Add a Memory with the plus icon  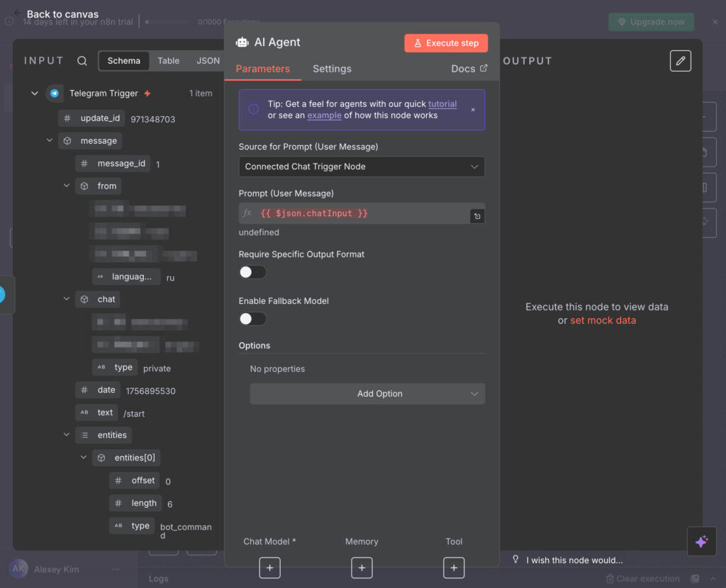pyautogui.click(x=362, y=567)
